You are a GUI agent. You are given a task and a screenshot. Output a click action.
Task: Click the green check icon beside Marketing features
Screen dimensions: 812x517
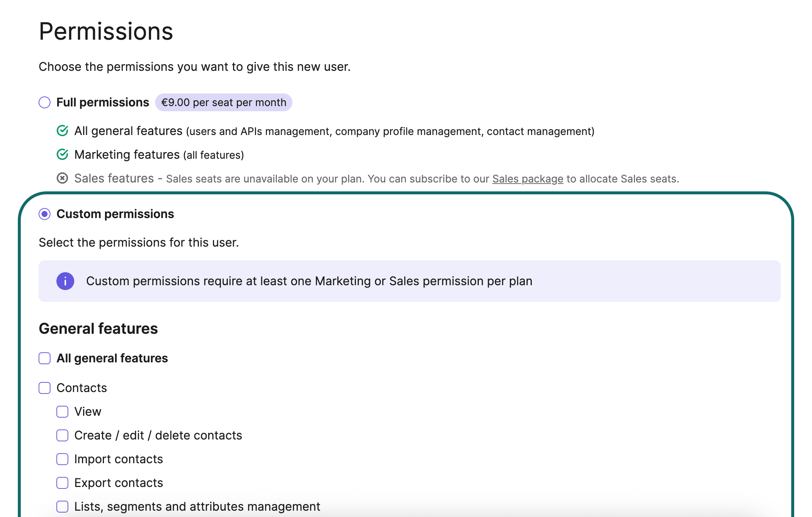[x=63, y=154]
